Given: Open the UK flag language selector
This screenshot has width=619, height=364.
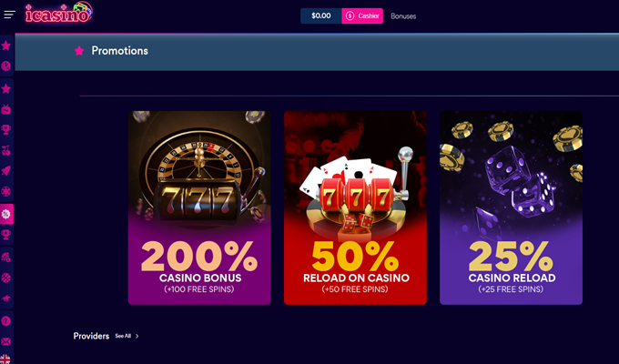Looking at the screenshot, I should 6,359.
